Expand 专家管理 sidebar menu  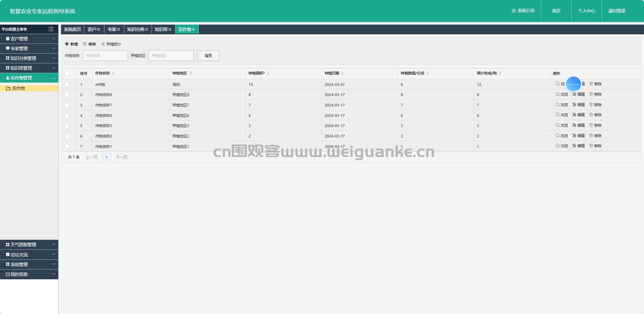29,49
